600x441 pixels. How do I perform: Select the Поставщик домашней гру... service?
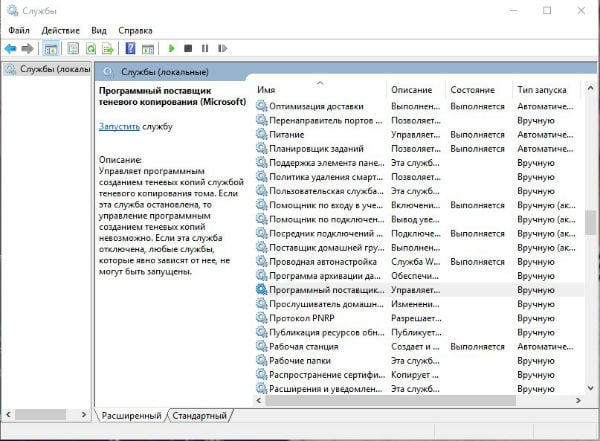coord(419,247)
